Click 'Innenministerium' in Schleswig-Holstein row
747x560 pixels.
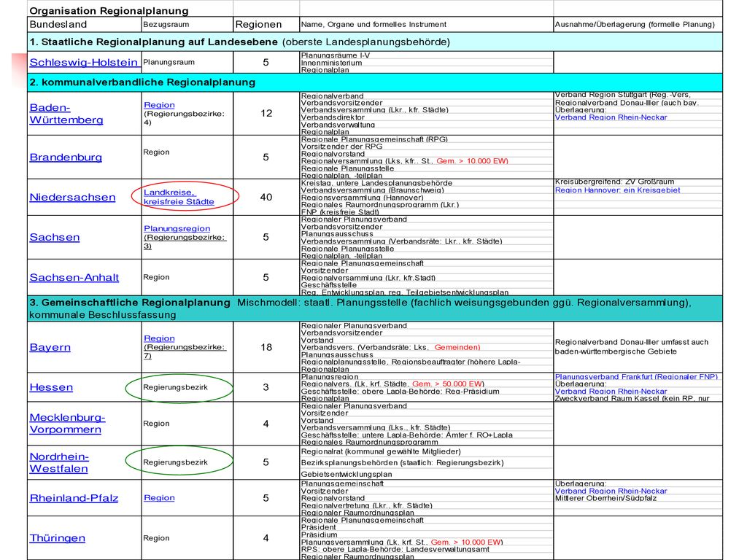(331, 63)
